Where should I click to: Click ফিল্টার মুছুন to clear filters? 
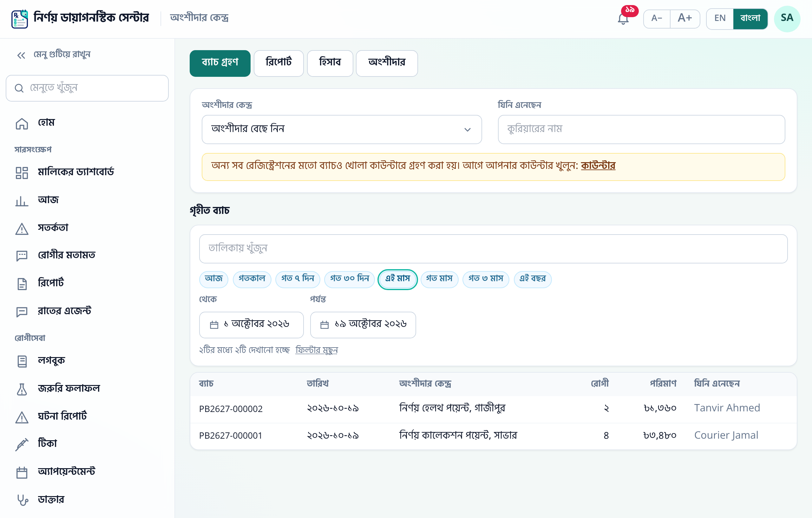point(317,350)
